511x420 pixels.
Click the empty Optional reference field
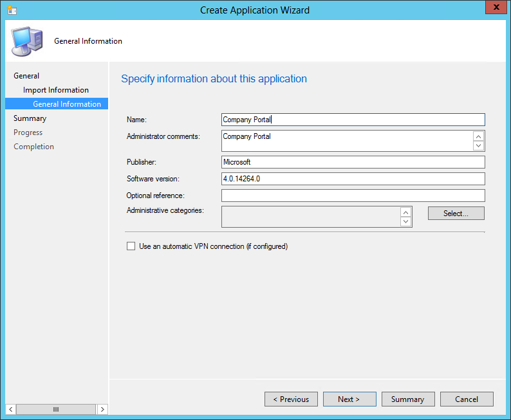pos(353,196)
